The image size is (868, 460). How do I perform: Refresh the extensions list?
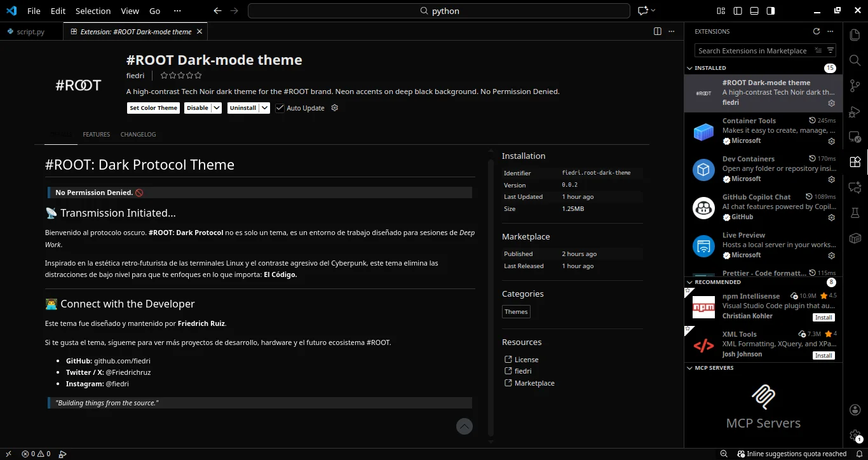817,31
